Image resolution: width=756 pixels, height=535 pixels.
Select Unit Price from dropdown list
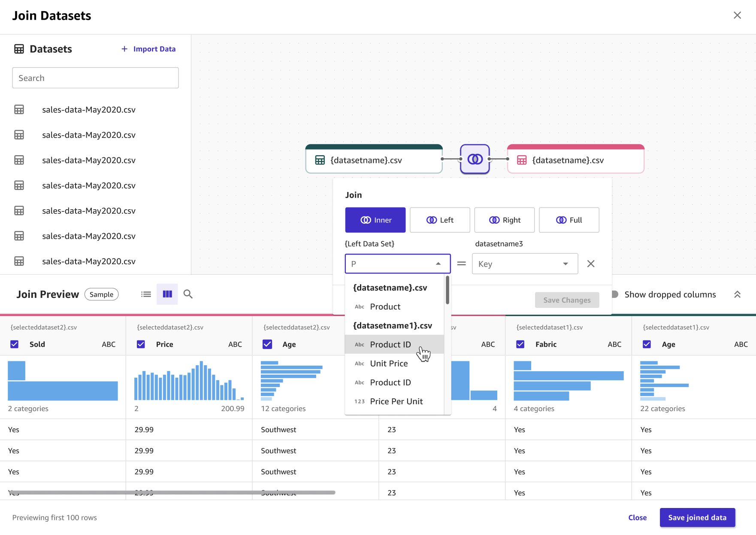(389, 364)
